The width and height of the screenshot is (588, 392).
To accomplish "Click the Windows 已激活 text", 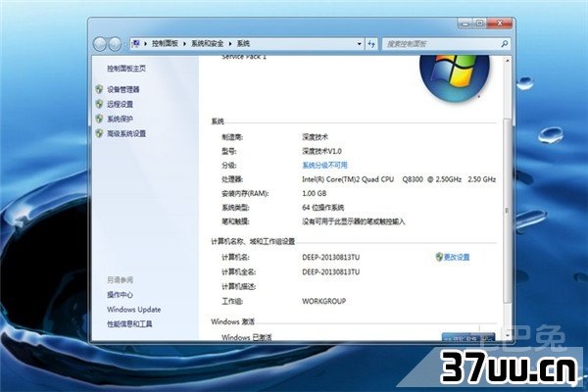I will pos(246,337).
